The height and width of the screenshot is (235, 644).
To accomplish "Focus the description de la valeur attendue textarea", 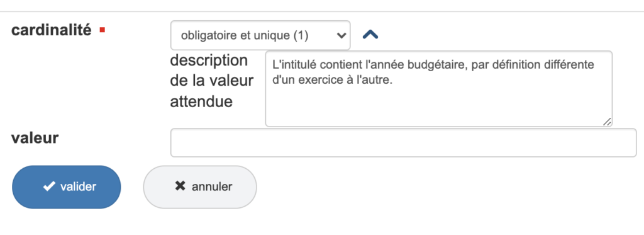I will [438, 88].
